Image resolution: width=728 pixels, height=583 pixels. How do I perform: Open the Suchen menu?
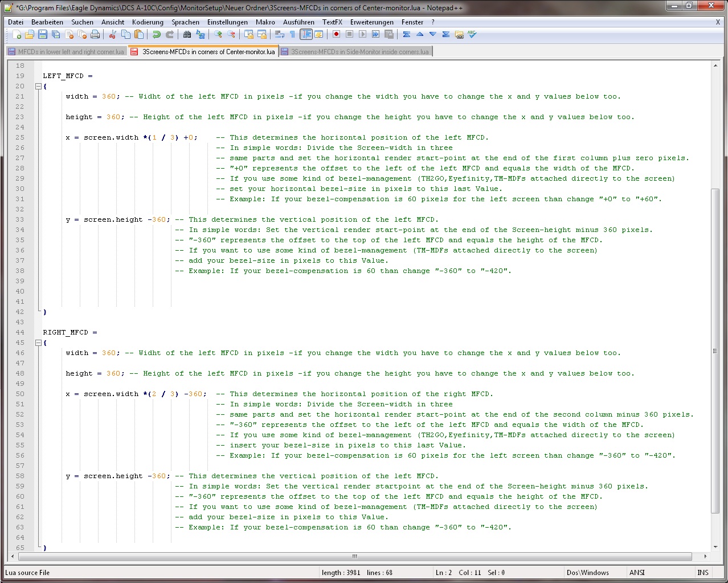pyautogui.click(x=82, y=22)
